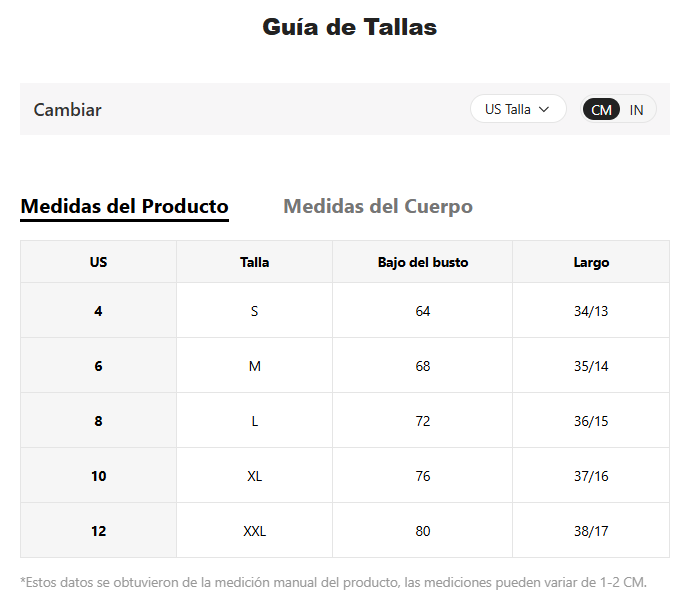The image size is (679, 601).
Task: Click the Cambiar label
Action: 67,110
